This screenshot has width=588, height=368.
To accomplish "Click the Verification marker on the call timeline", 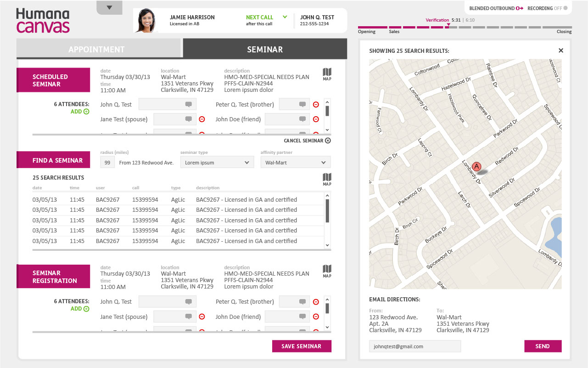I will (x=448, y=24).
